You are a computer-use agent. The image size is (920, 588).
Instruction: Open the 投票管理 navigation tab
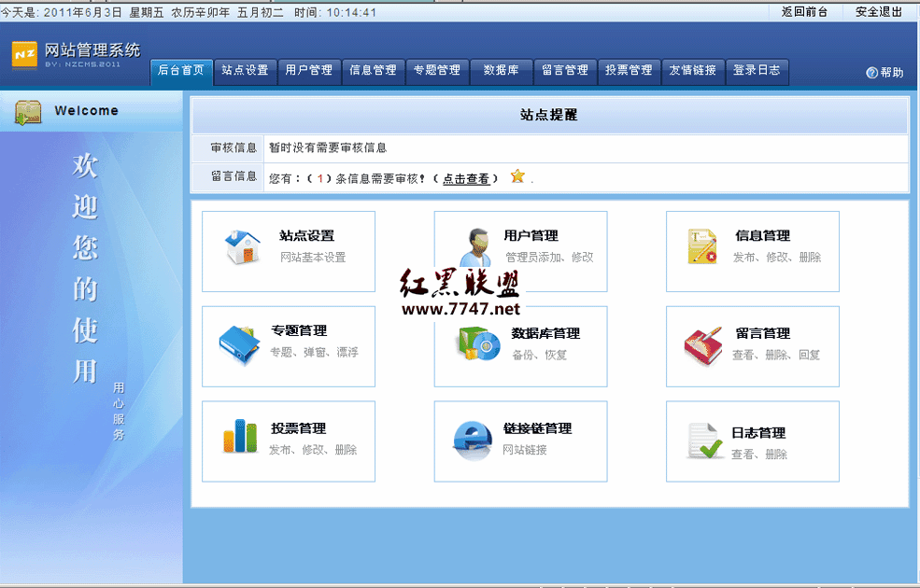(629, 71)
